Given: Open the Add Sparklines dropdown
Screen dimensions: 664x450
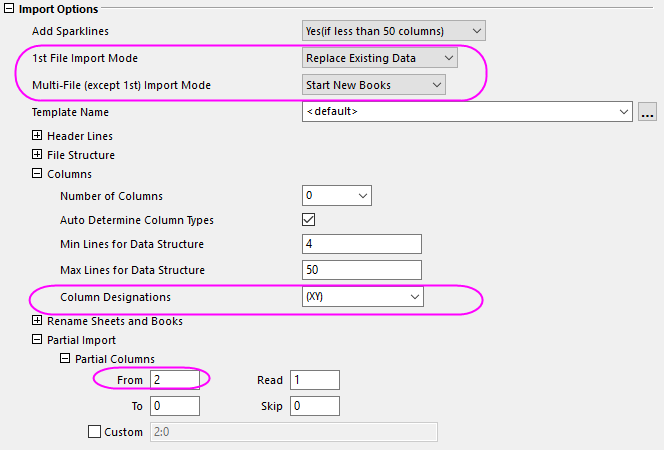Looking at the screenshot, I should pos(393,31).
